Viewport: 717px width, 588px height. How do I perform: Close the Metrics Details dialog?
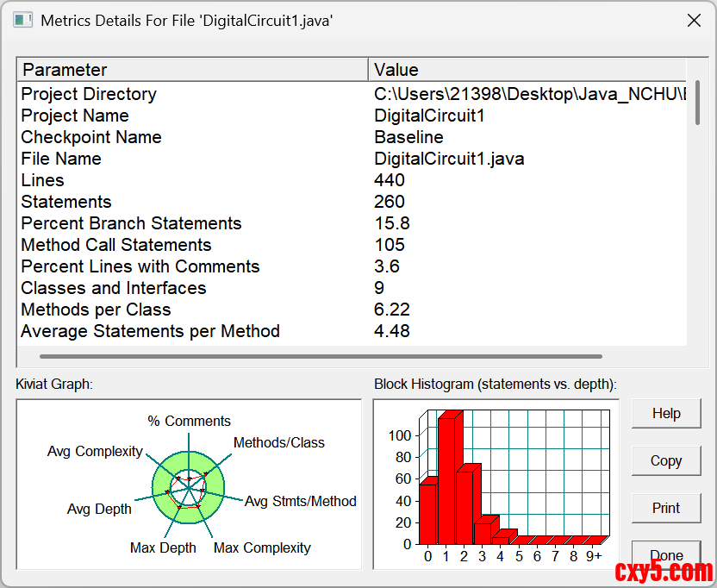[x=694, y=21]
